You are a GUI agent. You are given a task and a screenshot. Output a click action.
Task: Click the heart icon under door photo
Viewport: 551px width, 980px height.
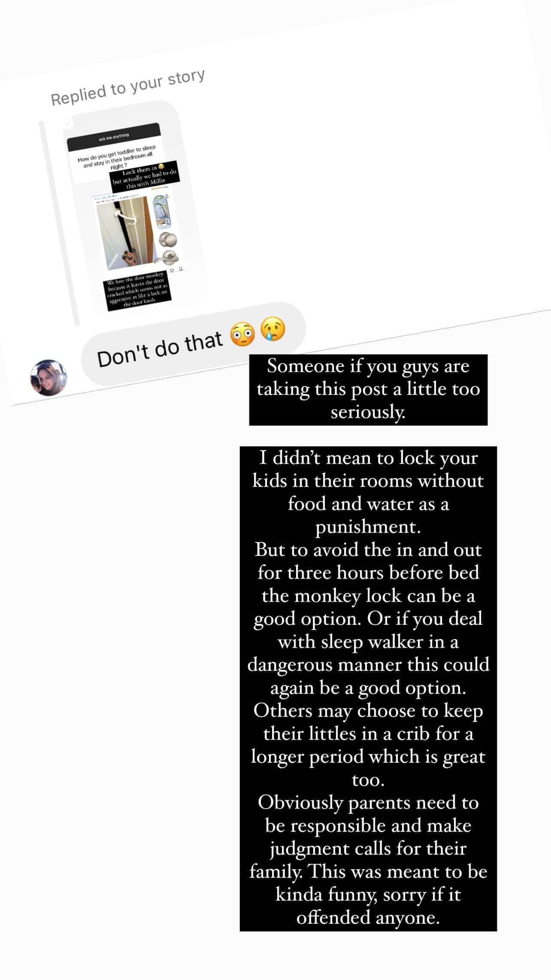(x=173, y=270)
